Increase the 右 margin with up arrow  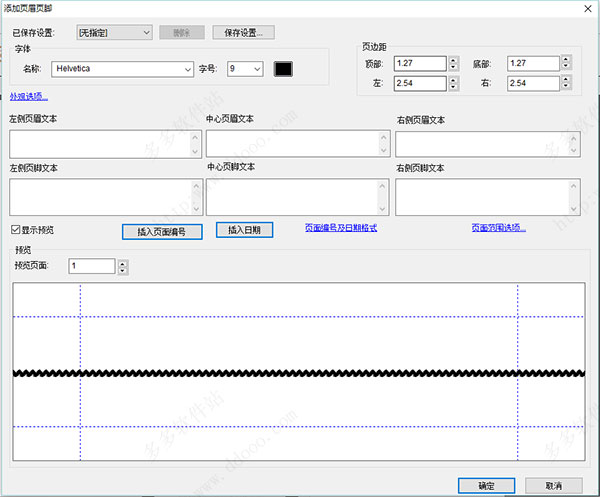[566, 79]
